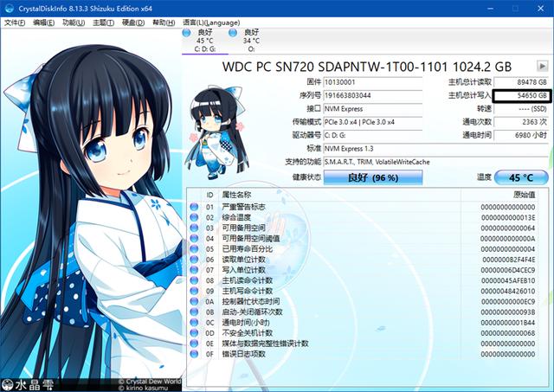Click status orb of attribute 07 写入单位计数
This screenshot has width=554, height=392.
(x=194, y=270)
